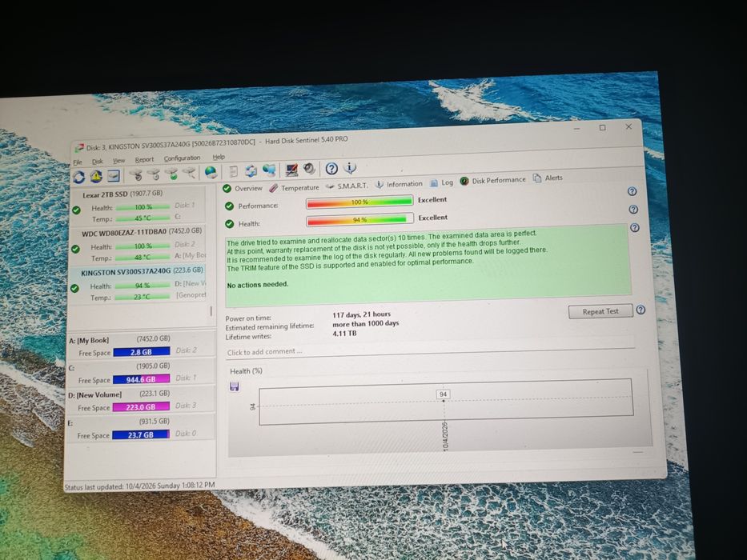
Task: Click the 'Click to add comment' field
Action: pyautogui.click(x=431, y=351)
